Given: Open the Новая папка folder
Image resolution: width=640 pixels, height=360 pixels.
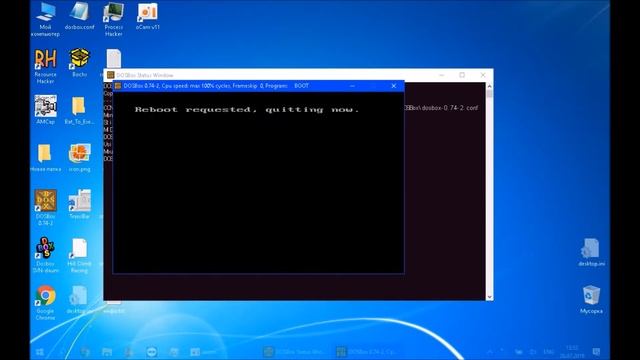Looking at the screenshot, I should tap(45, 158).
